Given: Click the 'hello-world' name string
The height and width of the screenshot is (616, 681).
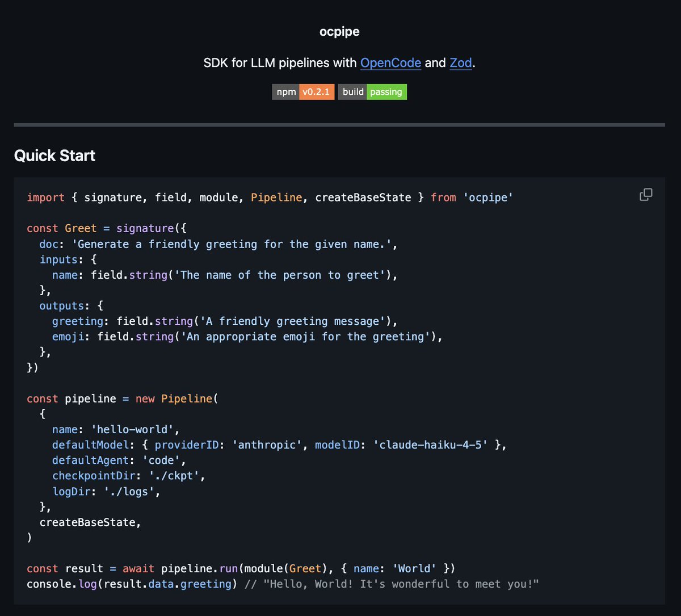Looking at the screenshot, I should tap(132, 429).
